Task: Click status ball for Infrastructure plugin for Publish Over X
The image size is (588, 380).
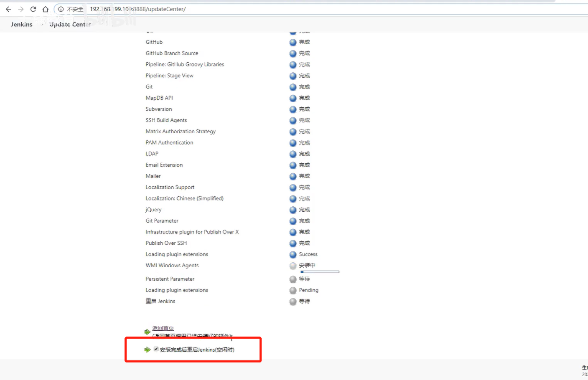Action: 293,232
